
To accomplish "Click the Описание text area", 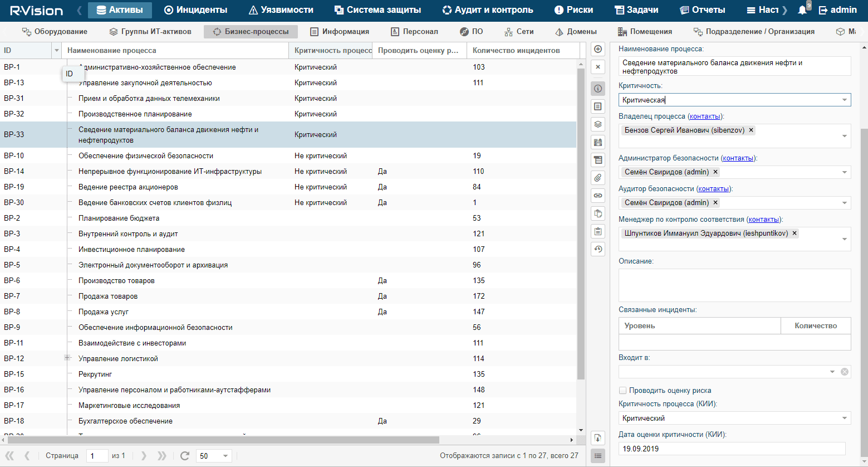I will tap(735, 285).
